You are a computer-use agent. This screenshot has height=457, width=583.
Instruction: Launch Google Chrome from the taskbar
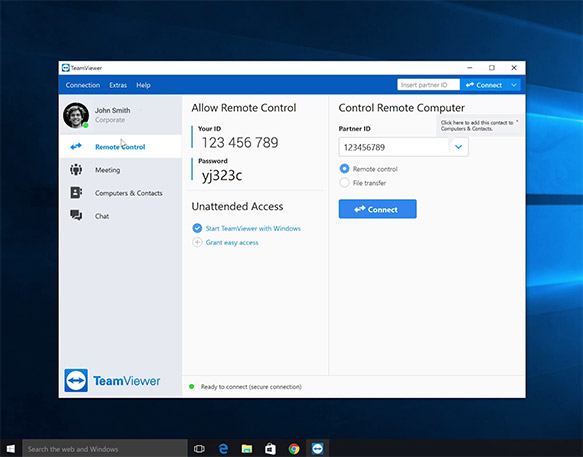click(294, 449)
